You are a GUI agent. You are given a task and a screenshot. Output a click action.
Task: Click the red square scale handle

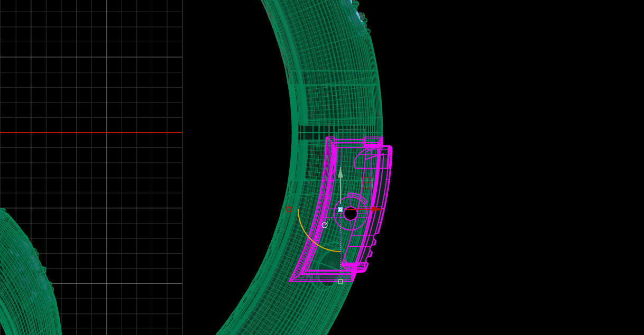pos(289,210)
